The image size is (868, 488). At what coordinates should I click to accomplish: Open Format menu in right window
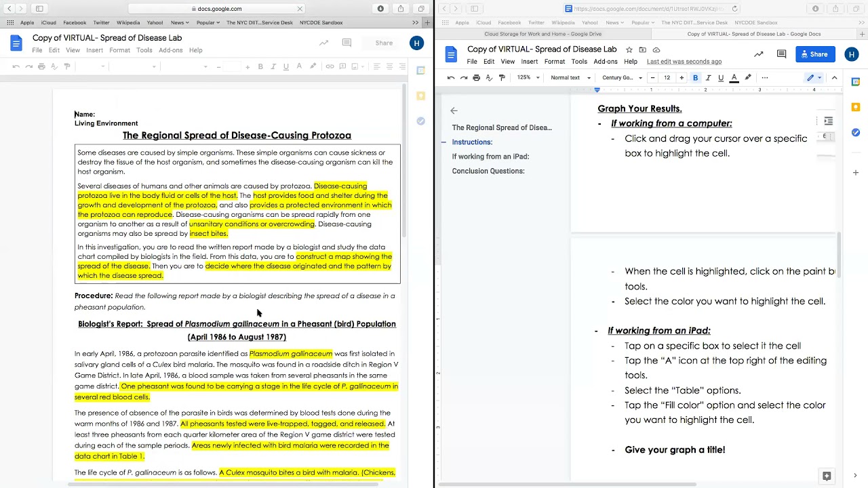(x=554, y=62)
